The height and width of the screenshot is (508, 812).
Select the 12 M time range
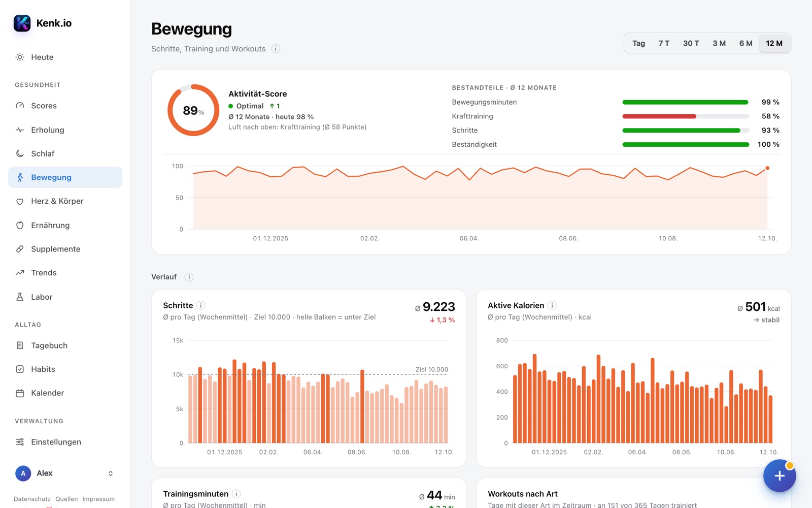pyautogui.click(x=774, y=44)
